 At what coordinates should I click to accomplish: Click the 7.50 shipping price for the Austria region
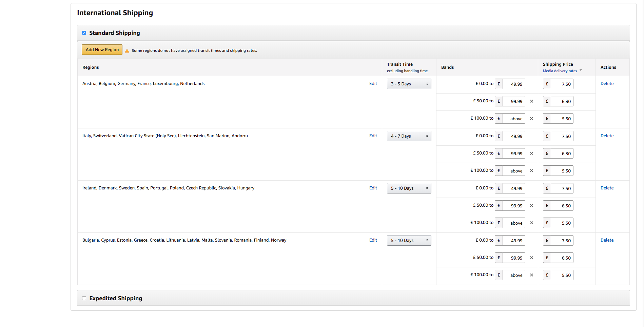pos(562,84)
